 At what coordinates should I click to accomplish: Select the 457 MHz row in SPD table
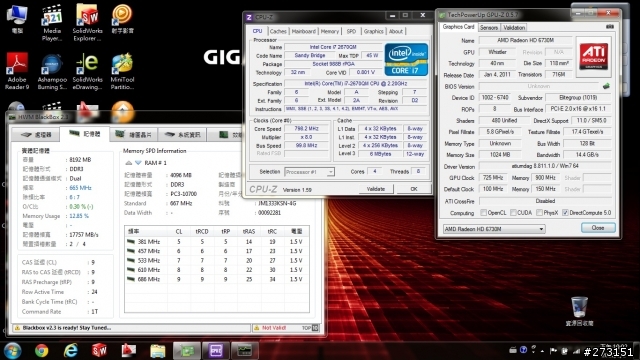tap(216, 251)
